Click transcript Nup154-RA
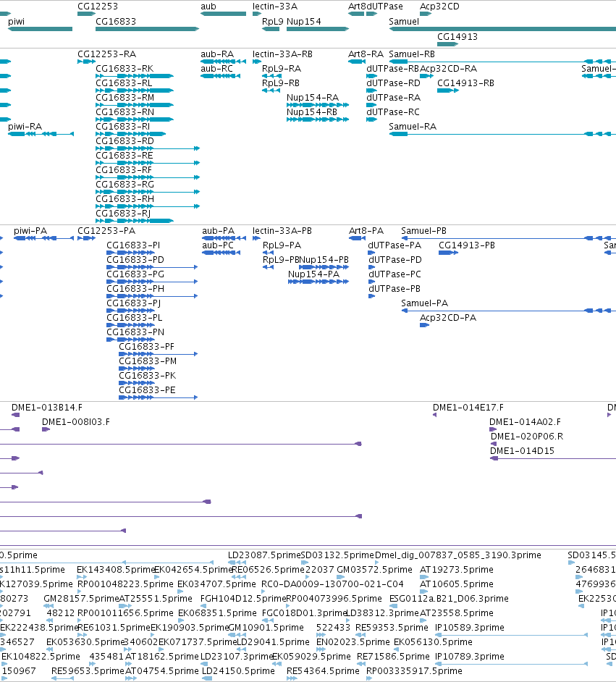This screenshot has height=682, width=616. (312, 98)
